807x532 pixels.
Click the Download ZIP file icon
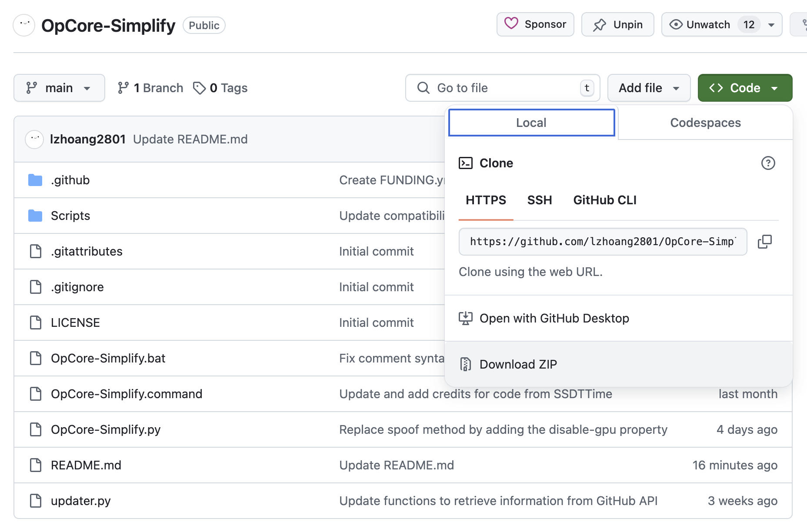click(x=465, y=364)
